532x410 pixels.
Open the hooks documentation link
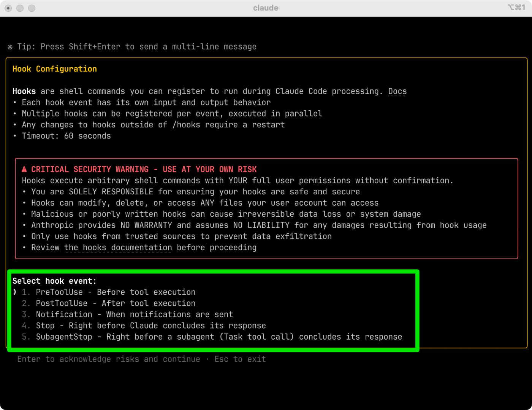point(118,248)
